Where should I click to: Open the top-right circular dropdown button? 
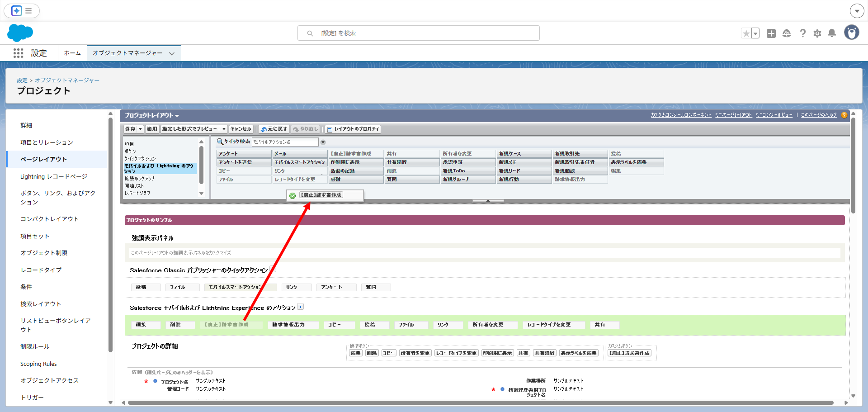[857, 11]
